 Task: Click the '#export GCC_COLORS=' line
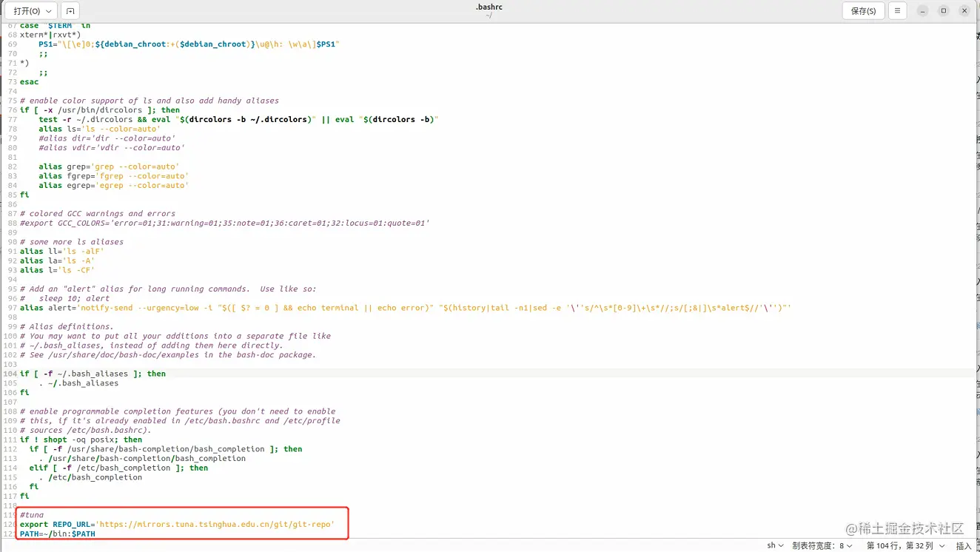tap(224, 223)
